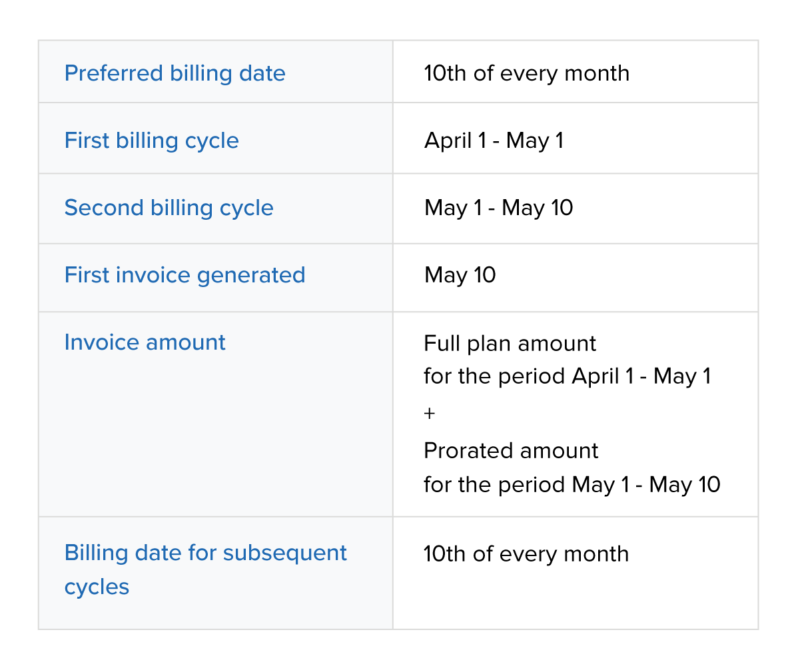Click the word "amount" in the Invoice row
800x672 pixels.
(185, 342)
